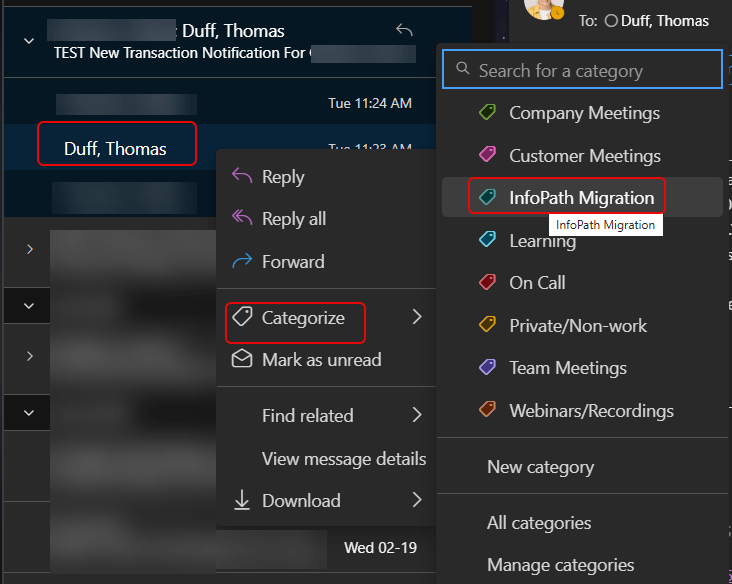This screenshot has width=732, height=584.
Task: Click the Search for a category field
Action: coord(590,71)
